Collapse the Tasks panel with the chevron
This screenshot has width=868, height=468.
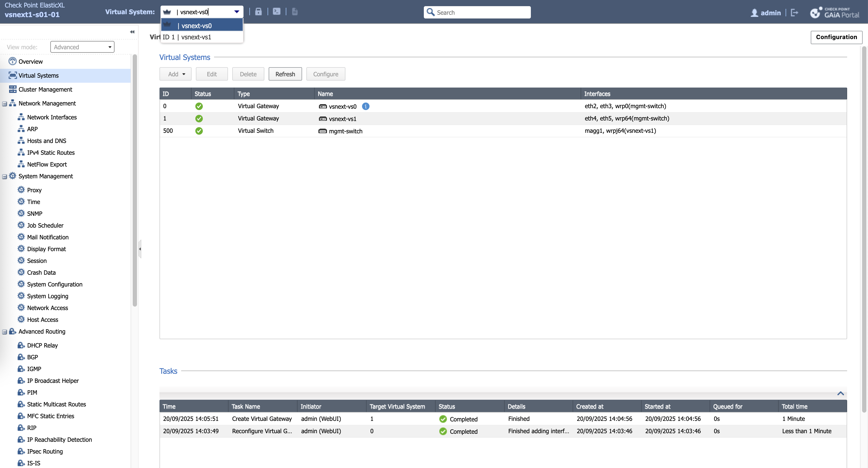[840, 394]
